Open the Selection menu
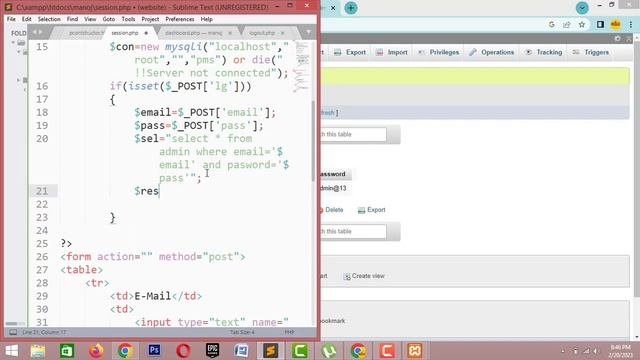Image resolution: width=640 pixels, height=360 pixels. (49, 19)
